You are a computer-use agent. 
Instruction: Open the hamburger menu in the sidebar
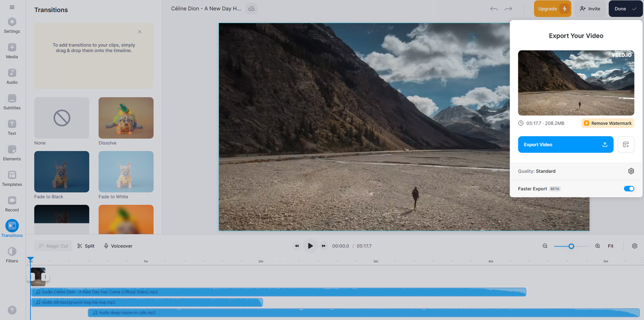[12, 8]
